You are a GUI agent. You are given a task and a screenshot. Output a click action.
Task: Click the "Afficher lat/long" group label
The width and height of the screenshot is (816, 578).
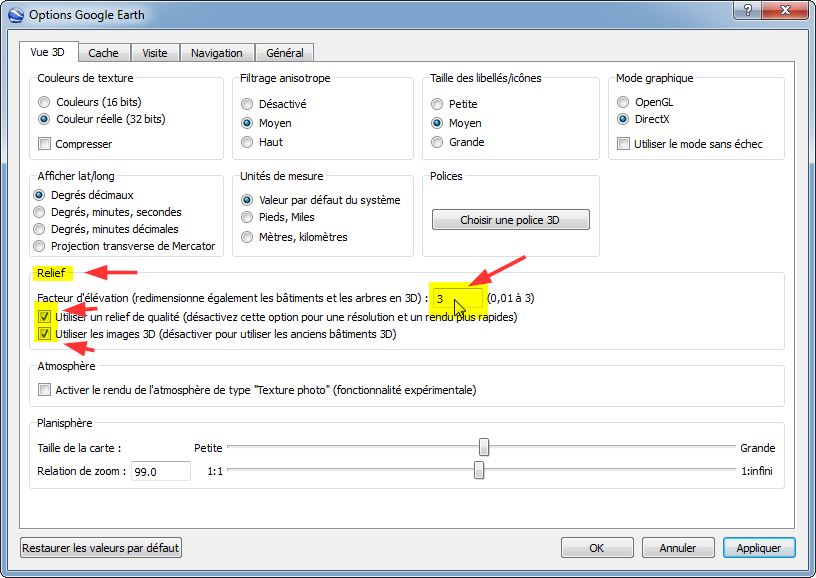pos(76,176)
